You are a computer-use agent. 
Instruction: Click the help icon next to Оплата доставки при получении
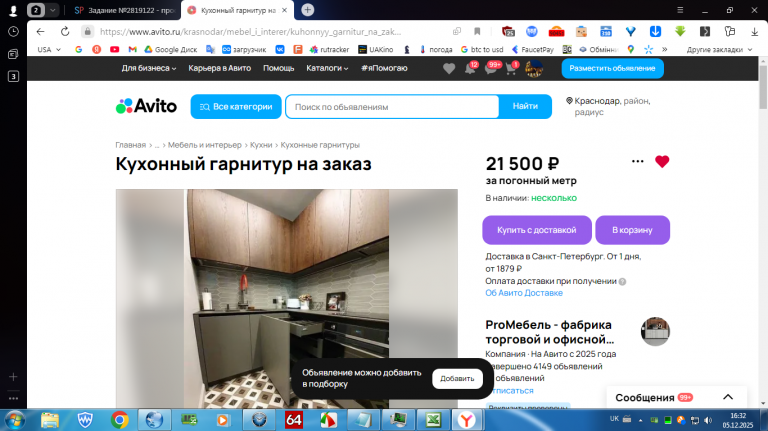(622, 282)
